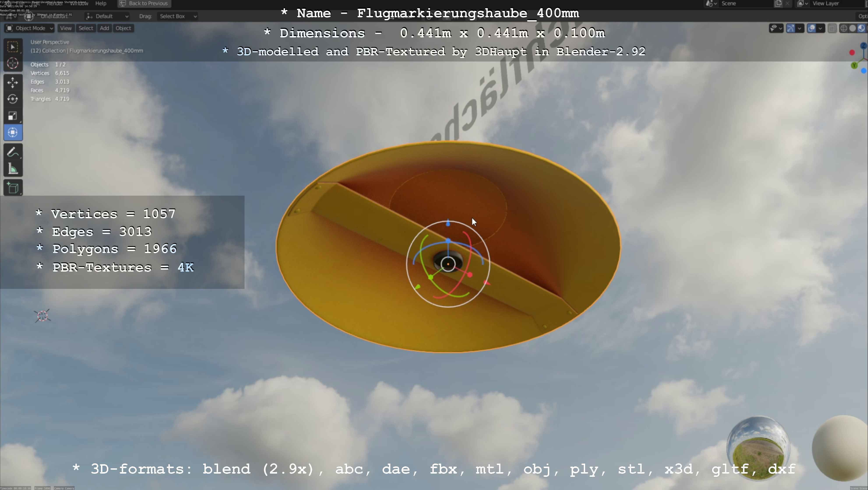The height and width of the screenshot is (490, 868).
Task: Select the highlighted Transform tool
Action: (13, 132)
